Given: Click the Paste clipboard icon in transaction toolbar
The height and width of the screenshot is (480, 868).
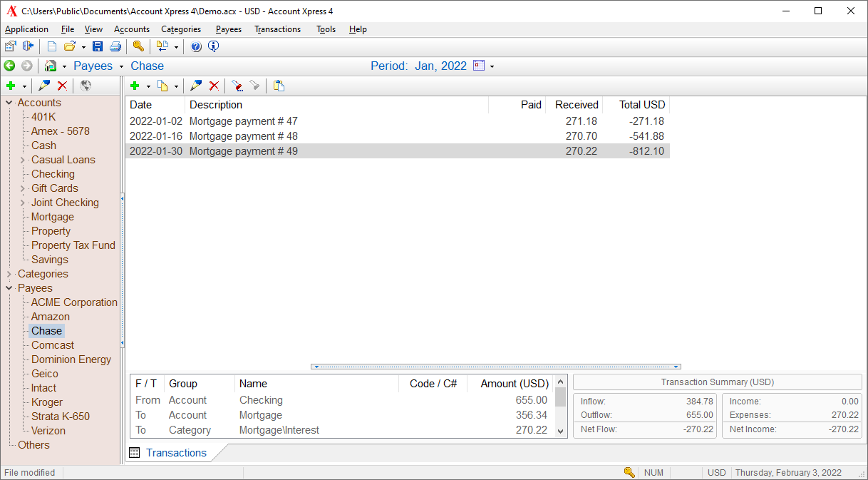Looking at the screenshot, I should tap(279, 86).
